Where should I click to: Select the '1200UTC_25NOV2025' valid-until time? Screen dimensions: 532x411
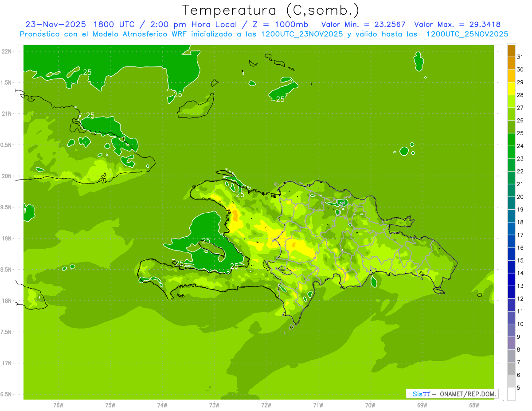click(467, 34)
